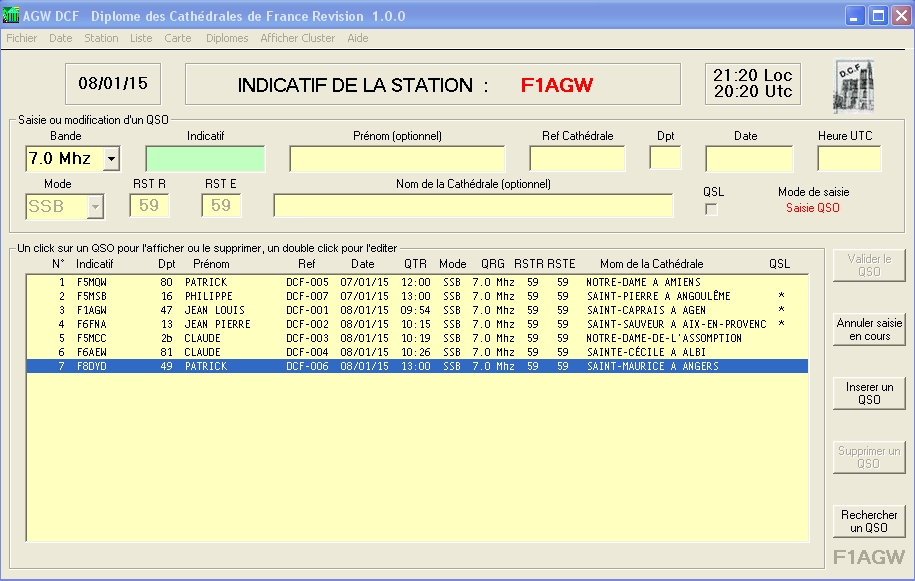Image resolution: width=915 pixels, height=581 pixels.
Task: Click the DCF-007 reference cell
Action: [x=308, y=296]
